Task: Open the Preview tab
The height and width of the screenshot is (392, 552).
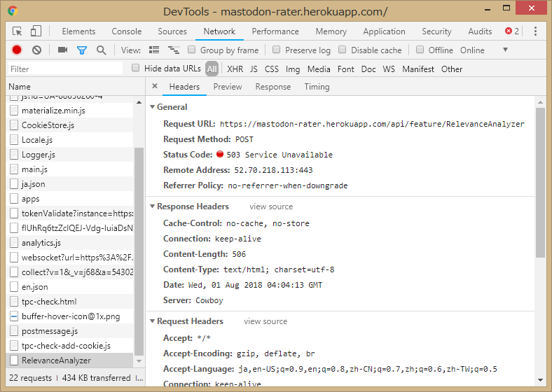Action: click(x=228, y=87)
